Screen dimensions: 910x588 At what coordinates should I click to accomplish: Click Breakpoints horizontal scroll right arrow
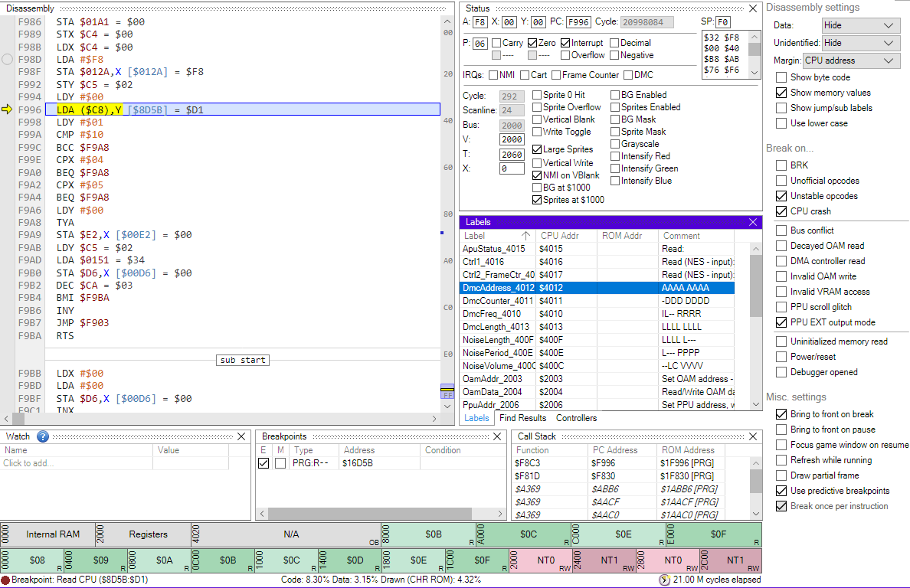tap(500, 513)
